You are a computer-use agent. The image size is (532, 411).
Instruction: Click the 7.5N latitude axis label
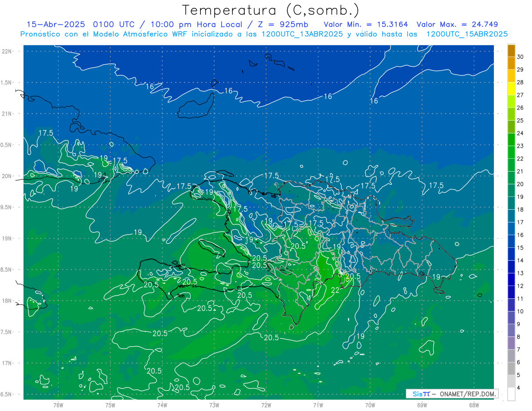(6, 332)
